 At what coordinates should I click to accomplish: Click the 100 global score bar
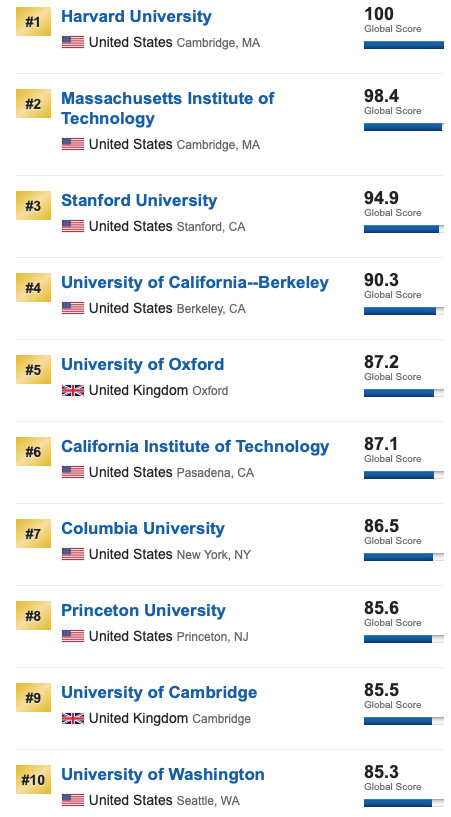404,45
